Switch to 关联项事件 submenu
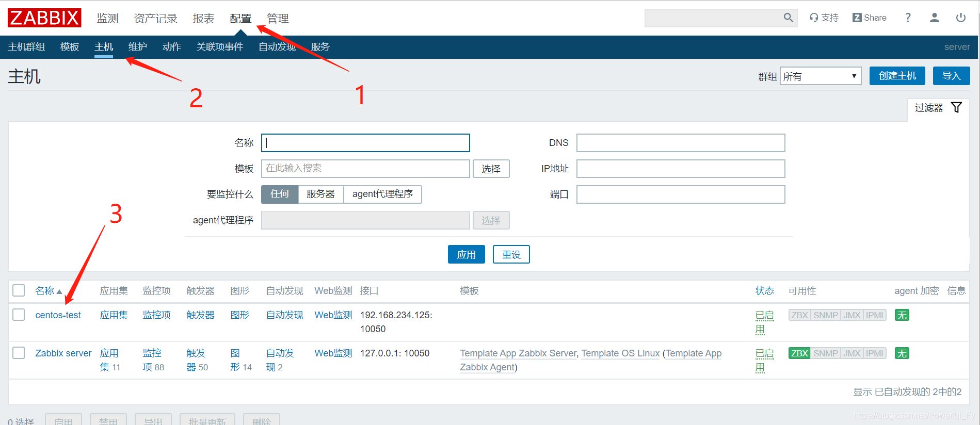 220,47
